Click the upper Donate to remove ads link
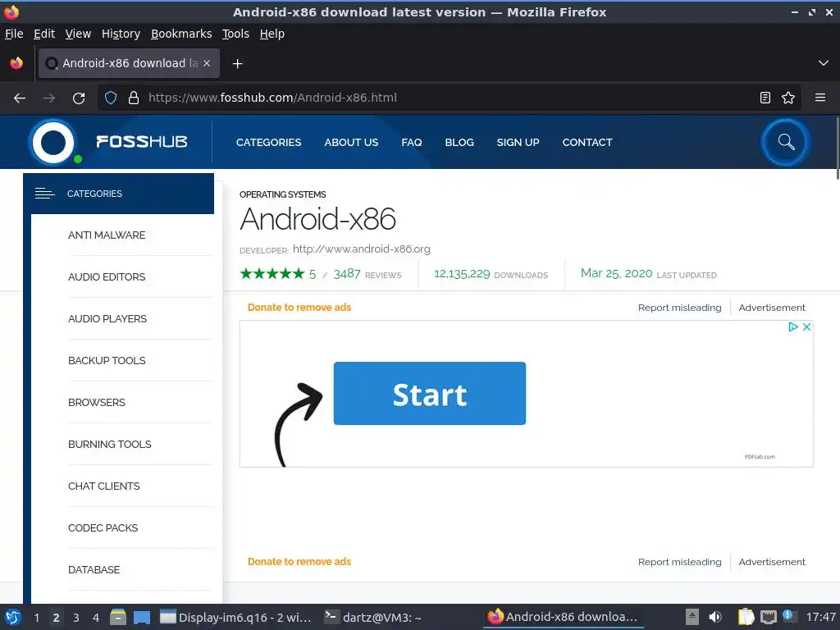This screenshot has width=840, height=630. coord(299,307)
